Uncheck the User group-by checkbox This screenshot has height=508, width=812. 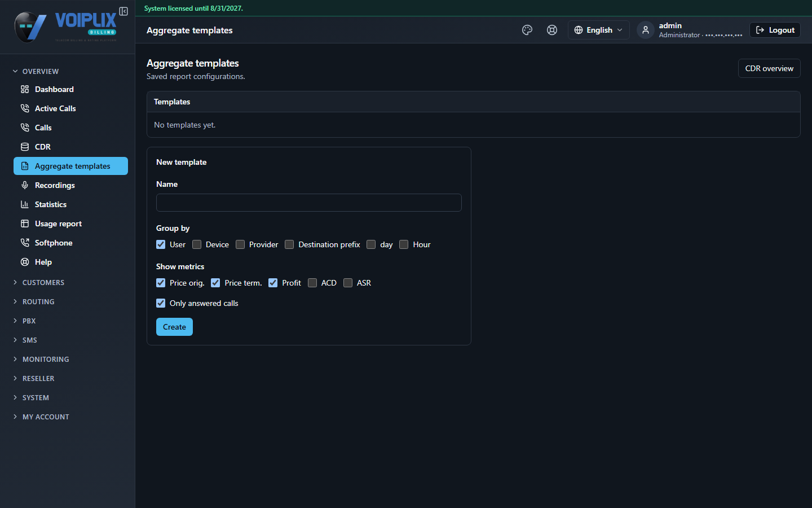point(161,244)
